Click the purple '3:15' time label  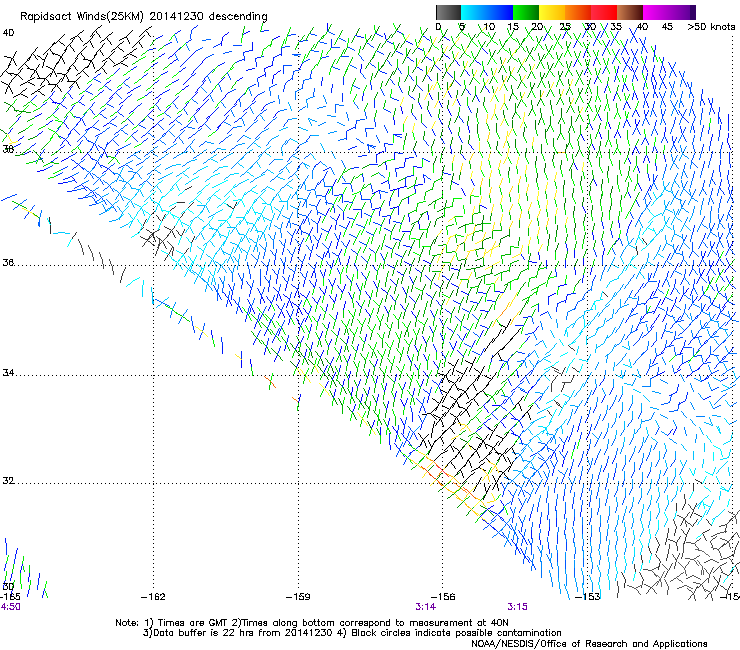(x=517, y=607)
